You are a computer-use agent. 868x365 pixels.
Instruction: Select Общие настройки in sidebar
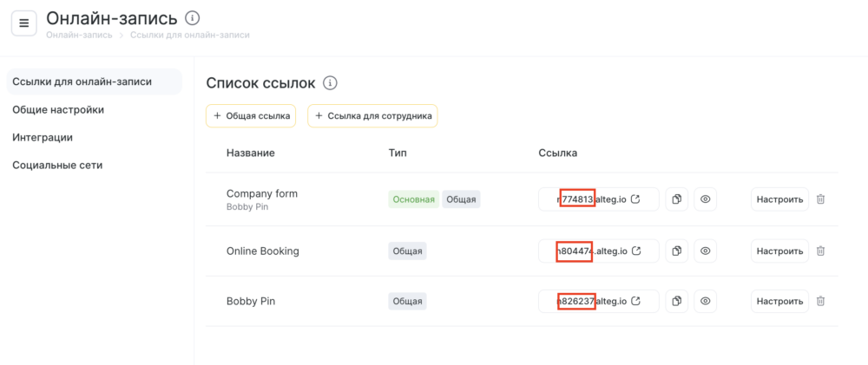point(58,109)
